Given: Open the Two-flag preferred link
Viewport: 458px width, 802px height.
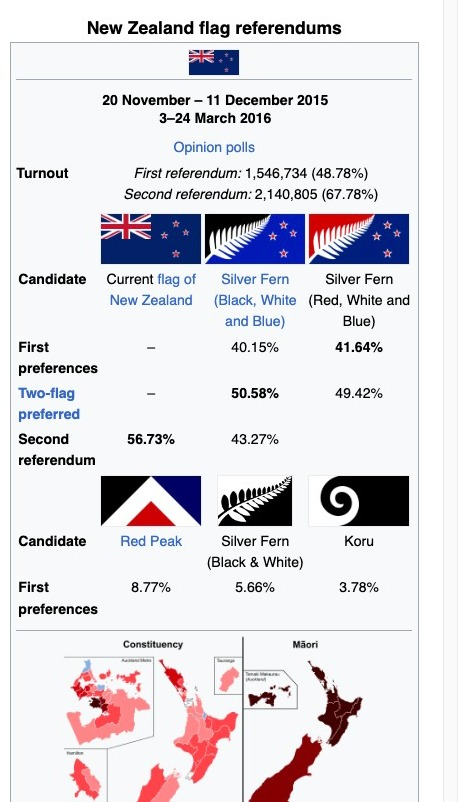Looking at the screenshot, I should [x=49, y=404].
